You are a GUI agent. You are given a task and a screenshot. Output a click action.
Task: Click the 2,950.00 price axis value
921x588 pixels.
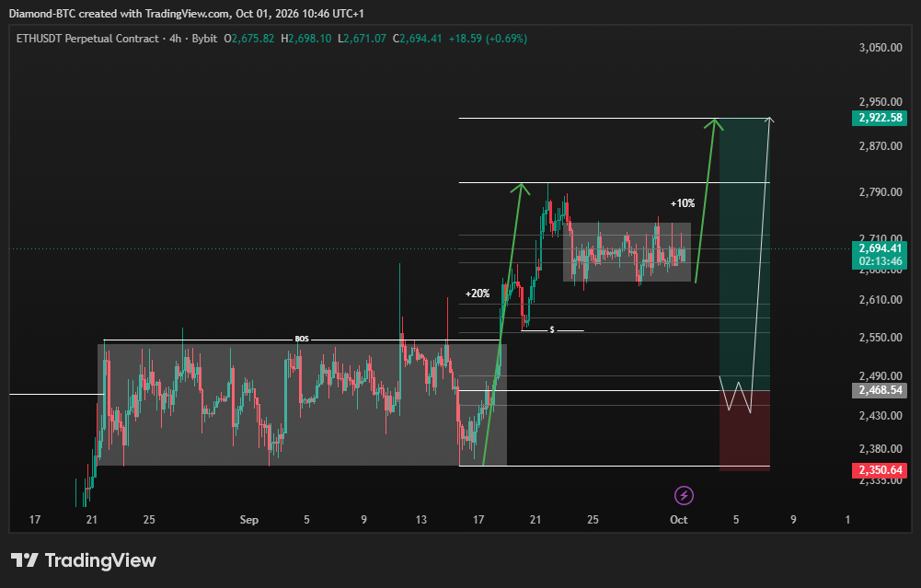[x=881, y=102]
